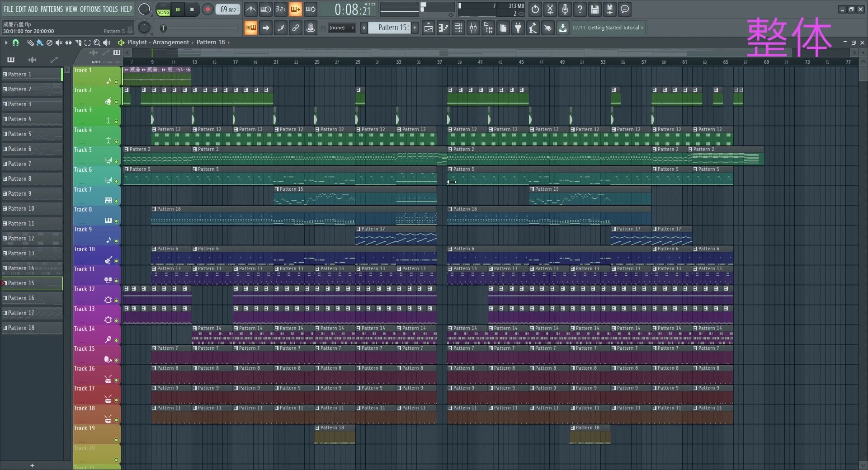Click arrow left of Pattern 15 selector
The image size is (868, 470).
point(364,28)
